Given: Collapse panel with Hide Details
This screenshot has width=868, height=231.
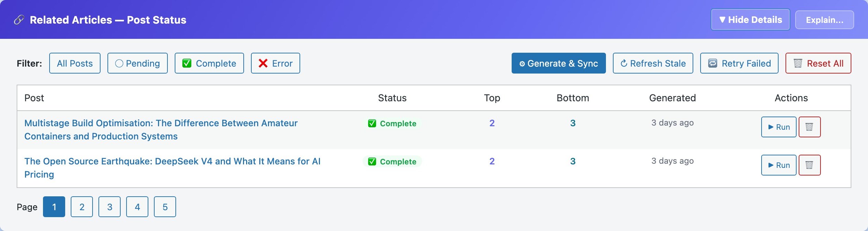Looking at the screenshot, I should tap(750, 20).
